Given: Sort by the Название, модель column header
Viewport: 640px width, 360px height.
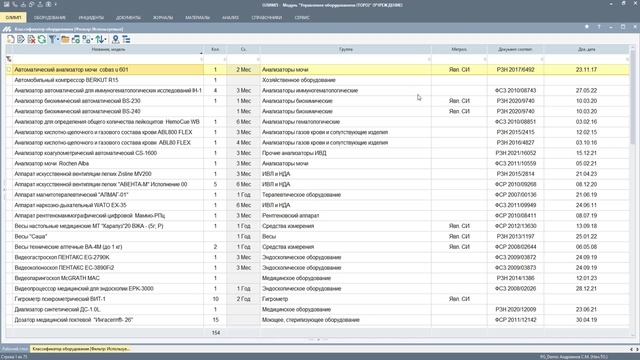Looking at the screenshot, I should point(108,49).
